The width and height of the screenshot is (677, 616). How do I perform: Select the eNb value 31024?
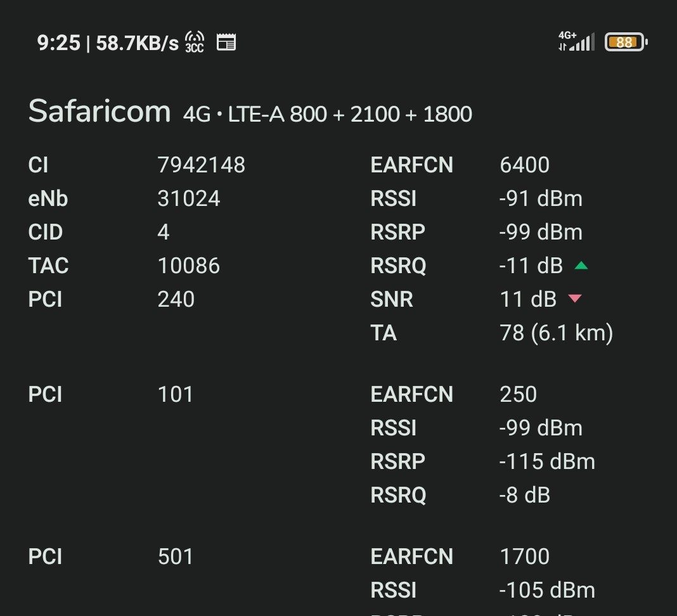(x=189, y=198)
